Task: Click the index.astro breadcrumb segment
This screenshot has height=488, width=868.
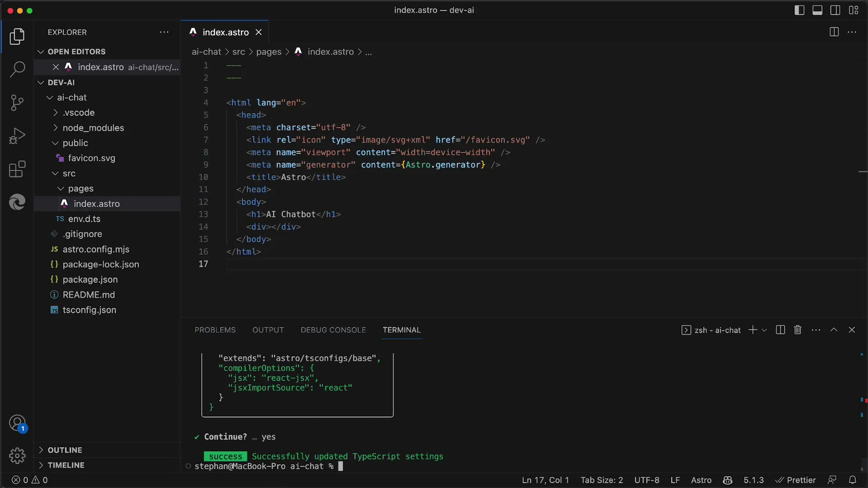Action: [324, 52]
